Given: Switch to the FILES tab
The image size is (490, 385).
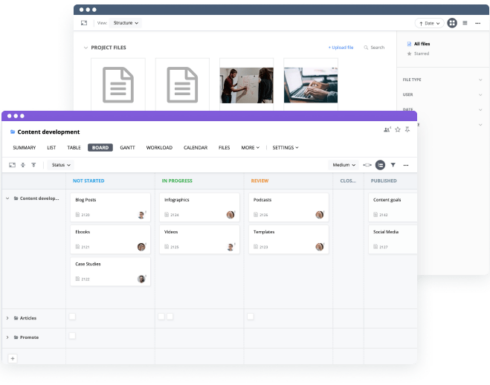Looking at the screenshot, I should pyautogui.click(x=224, y=148).
